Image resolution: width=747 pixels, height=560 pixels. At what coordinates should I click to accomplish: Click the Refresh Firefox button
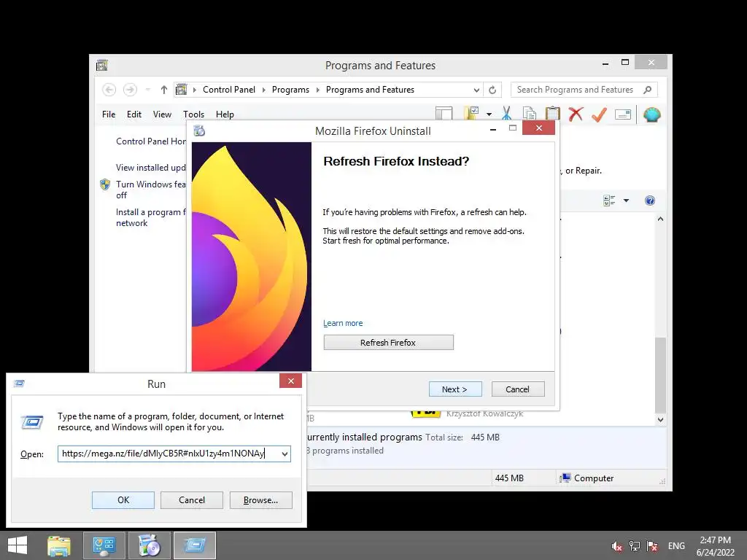click(388, 343)
